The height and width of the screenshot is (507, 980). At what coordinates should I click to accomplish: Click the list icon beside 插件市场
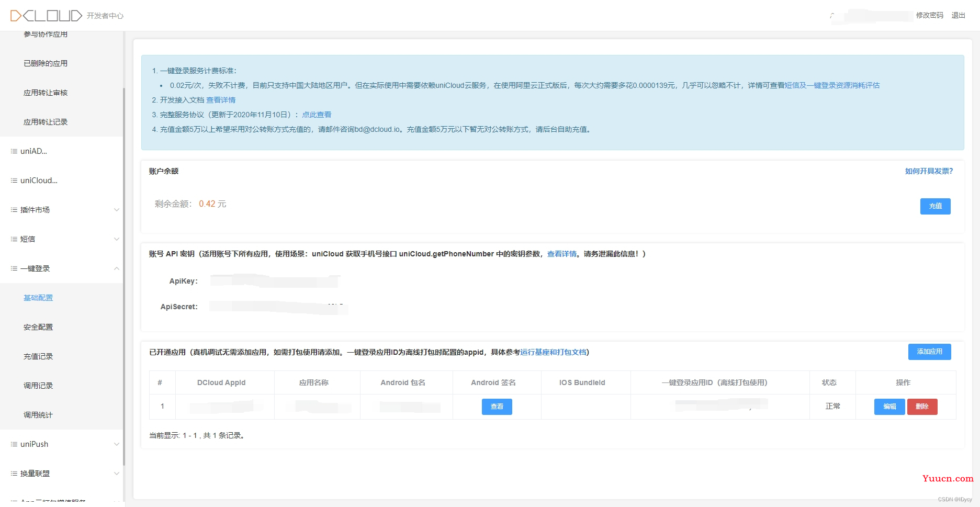point(14,210)
